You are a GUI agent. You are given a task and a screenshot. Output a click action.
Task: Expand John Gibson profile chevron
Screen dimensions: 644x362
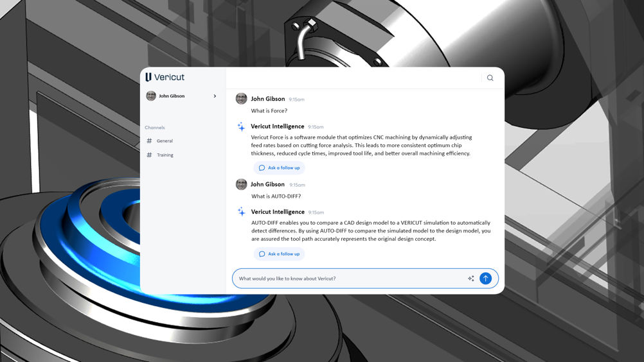[x=215, y=96]
